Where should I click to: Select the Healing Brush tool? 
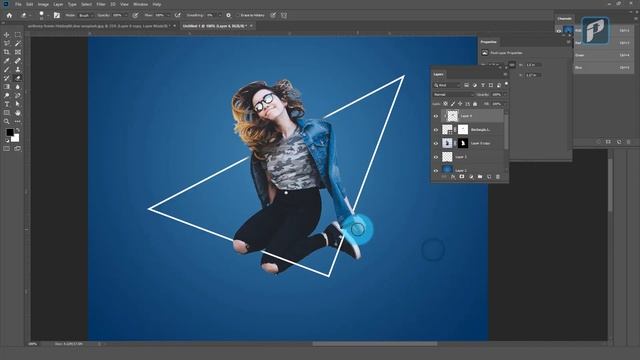coord(18,61)
